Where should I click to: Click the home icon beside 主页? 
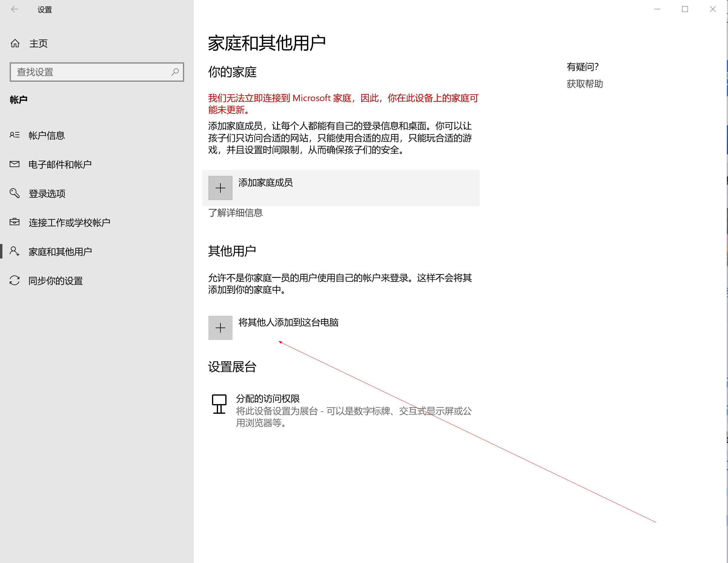15,43
